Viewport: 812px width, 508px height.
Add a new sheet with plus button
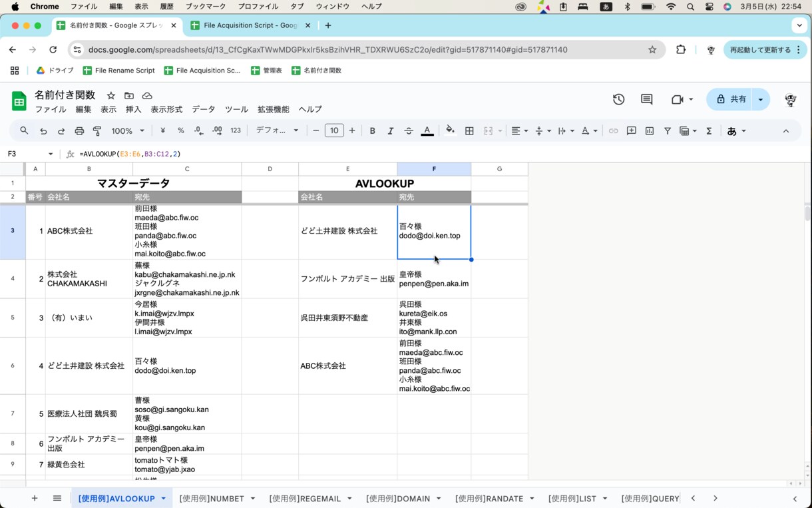[x=35, y=499]
